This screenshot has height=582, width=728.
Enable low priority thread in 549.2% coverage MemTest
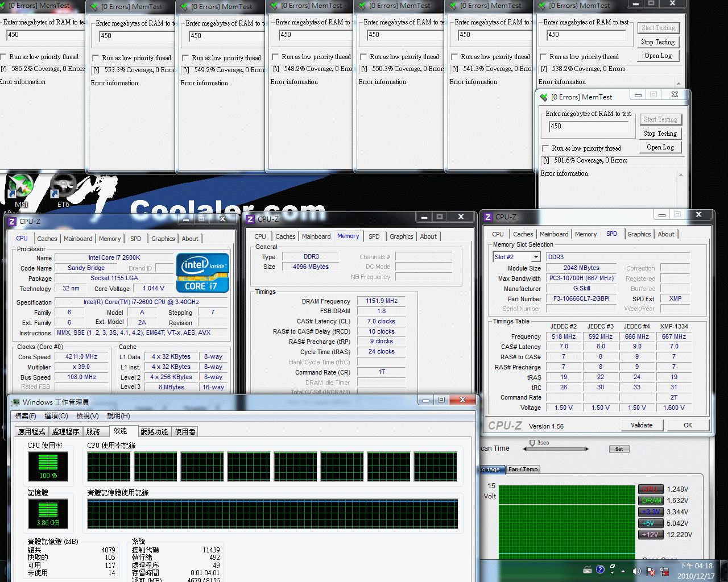[185, 58]
